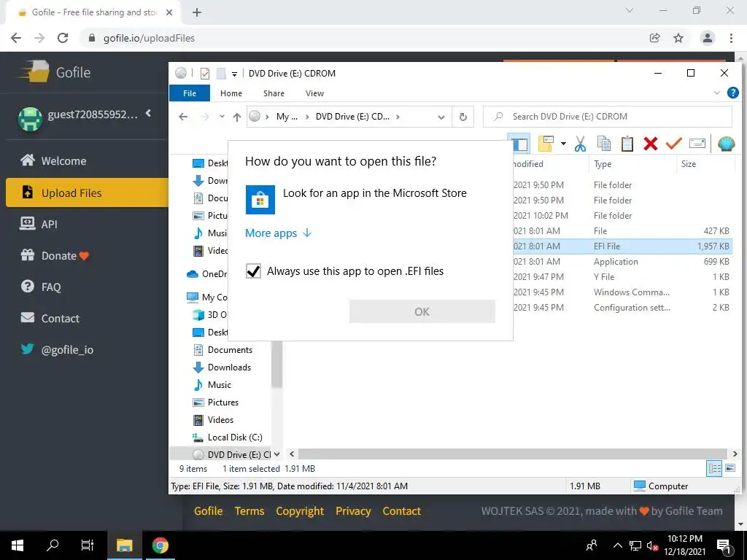Refresh the DVD Drive folder view

coord(463,117)
